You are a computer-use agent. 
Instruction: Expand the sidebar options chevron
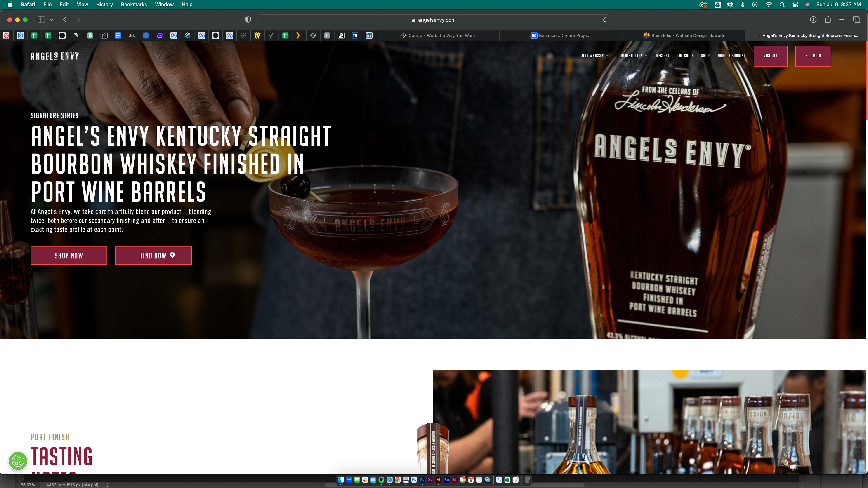pyautogui.click(x=52, y=19)
